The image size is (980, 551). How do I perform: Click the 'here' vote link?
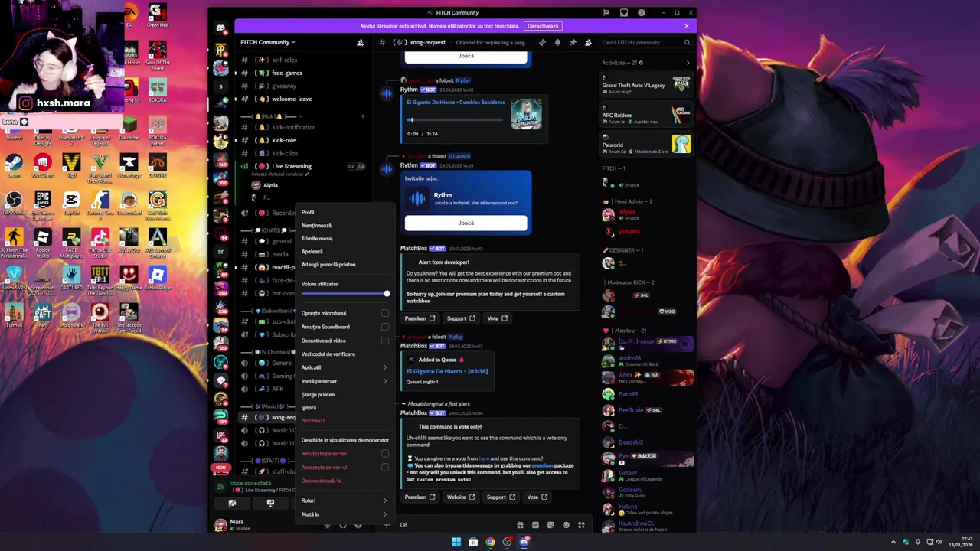(x=484, y=458)
